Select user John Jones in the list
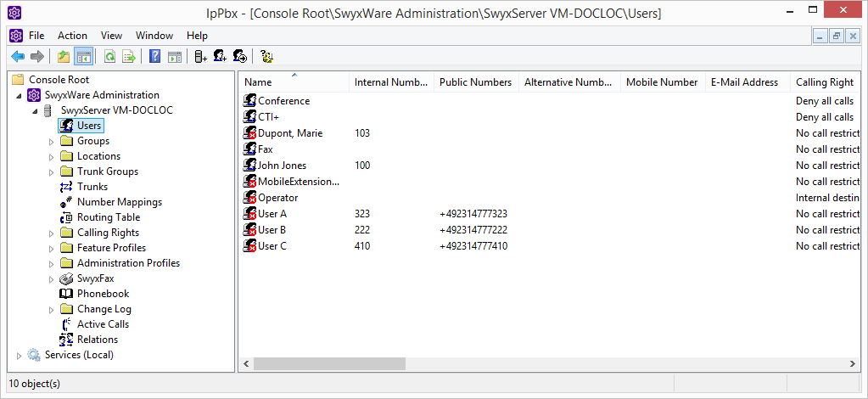Viewport: 868px width, 399px height. point(282,166)
